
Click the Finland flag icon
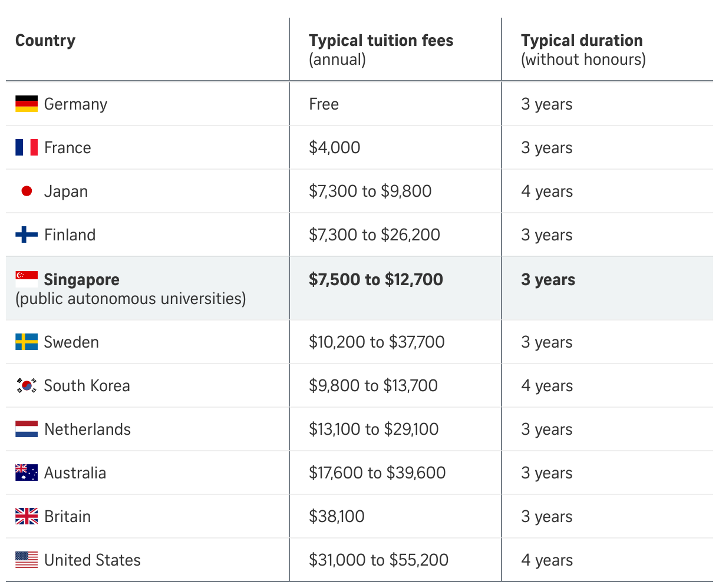coord(27,234)
